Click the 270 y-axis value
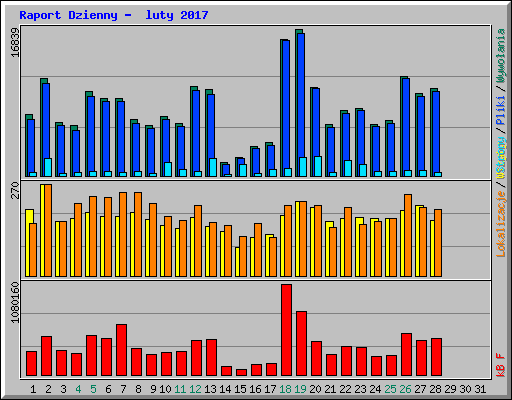The width and height of the screenshot is (512, 400). click(x=15, y=190)
